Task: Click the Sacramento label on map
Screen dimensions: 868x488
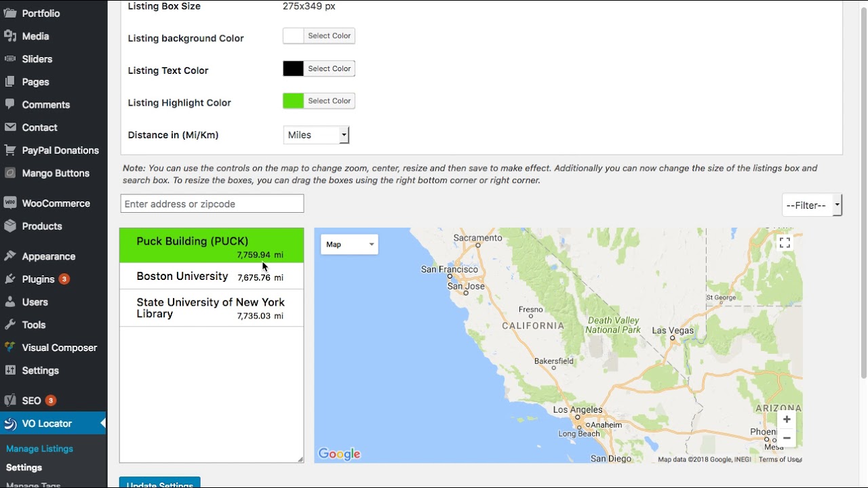Action: [477, 238]
